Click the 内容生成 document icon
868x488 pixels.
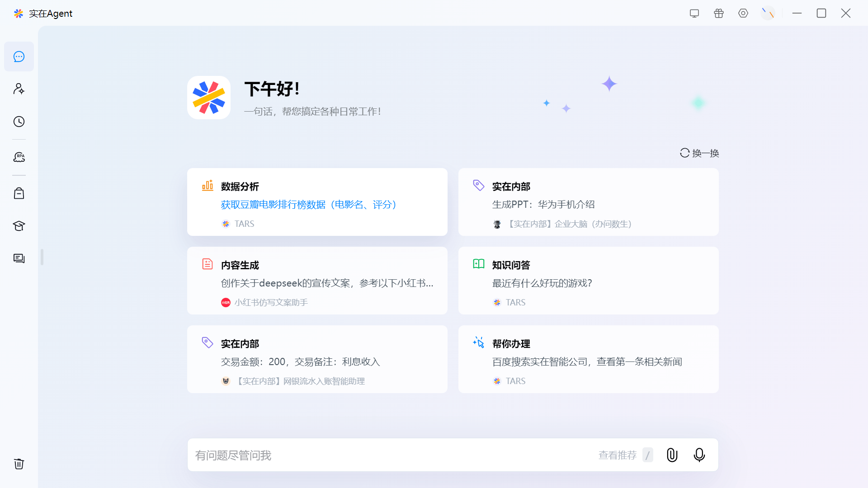click(x=208, y=264)
